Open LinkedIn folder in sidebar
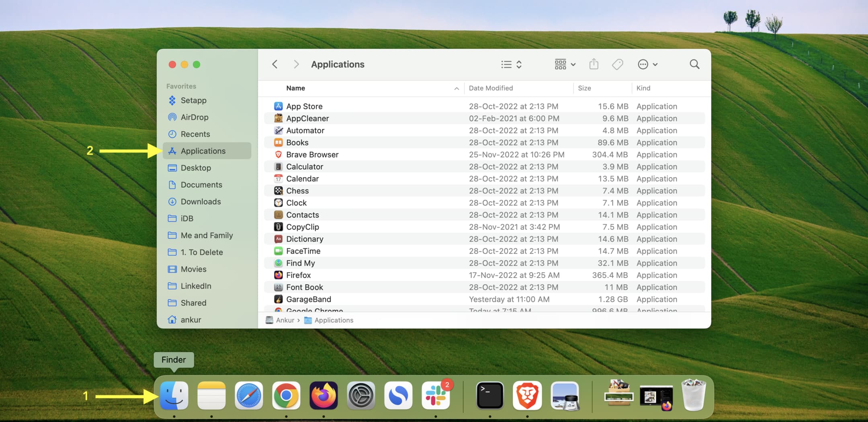Image resolution: width=868 pixels, height=422 pixels. click(x=207, y=286)
